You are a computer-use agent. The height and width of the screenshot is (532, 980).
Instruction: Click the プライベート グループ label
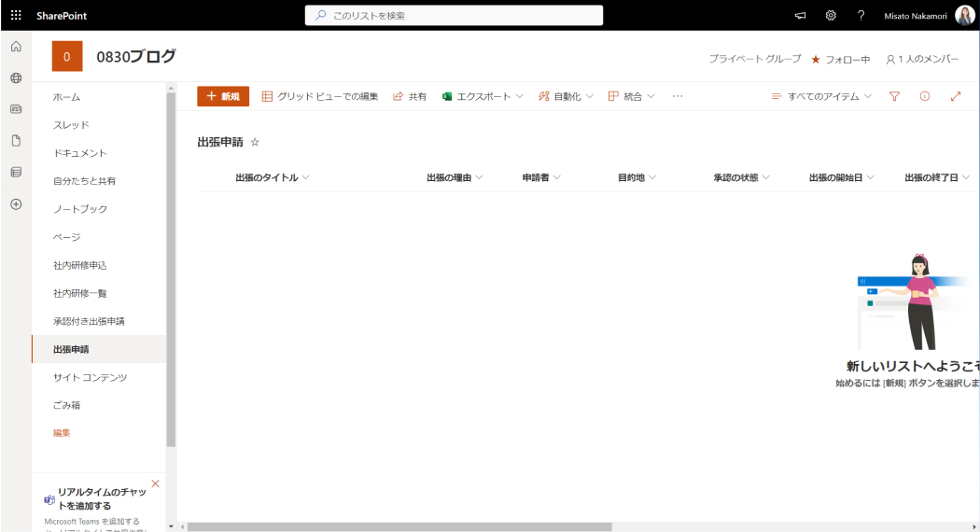point(755,59)
